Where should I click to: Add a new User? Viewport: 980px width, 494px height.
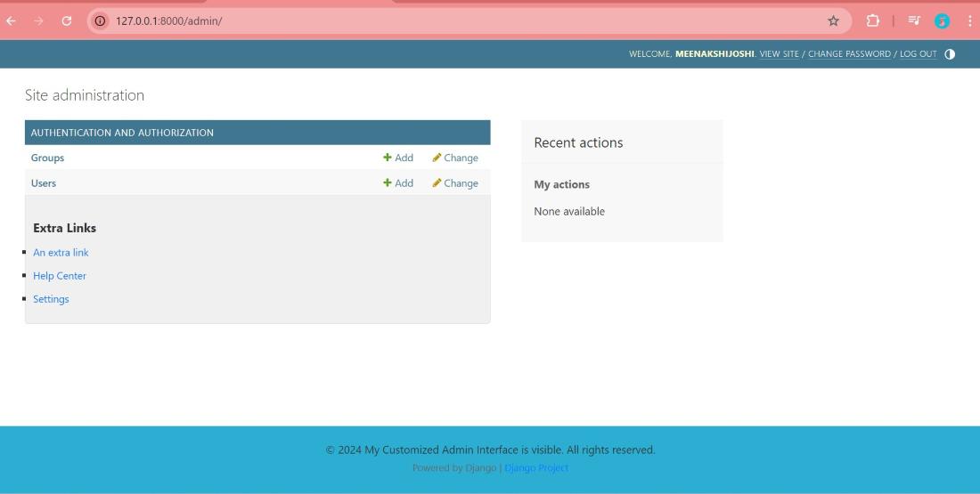[398, 183]
